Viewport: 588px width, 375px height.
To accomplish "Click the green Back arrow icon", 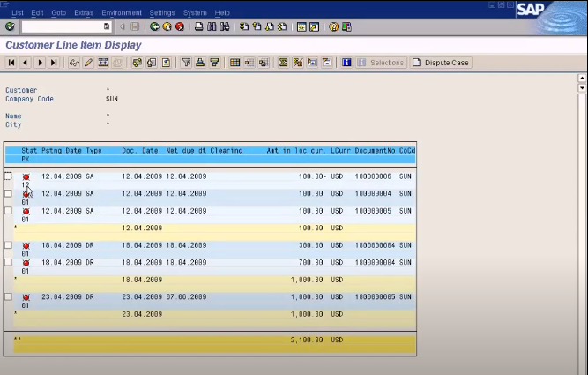I will point(154,26).
